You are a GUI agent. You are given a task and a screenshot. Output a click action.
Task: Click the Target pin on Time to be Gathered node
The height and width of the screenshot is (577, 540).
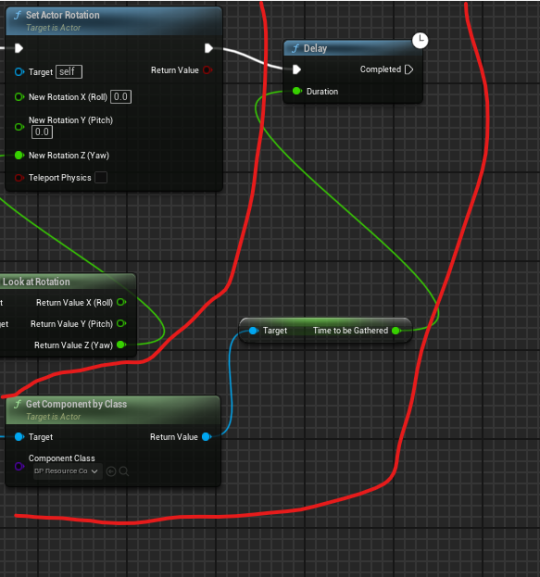253,330
